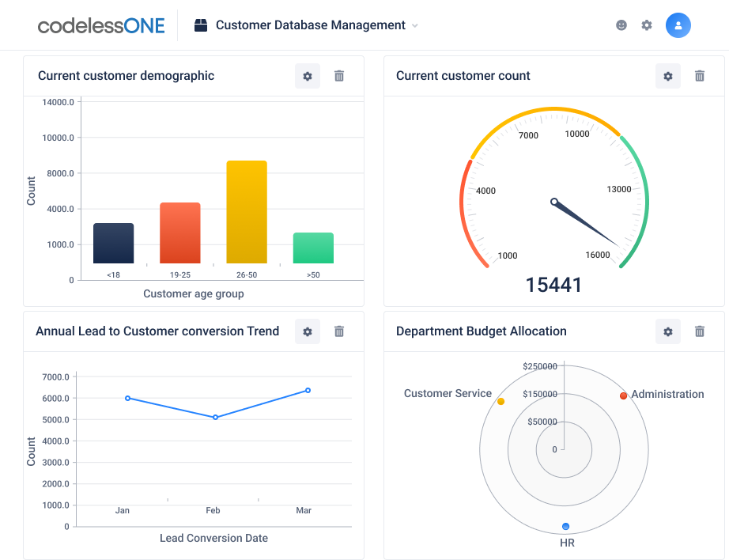Delete the Current customer count widget
The image size is (729, 560).
coord(700,76)
